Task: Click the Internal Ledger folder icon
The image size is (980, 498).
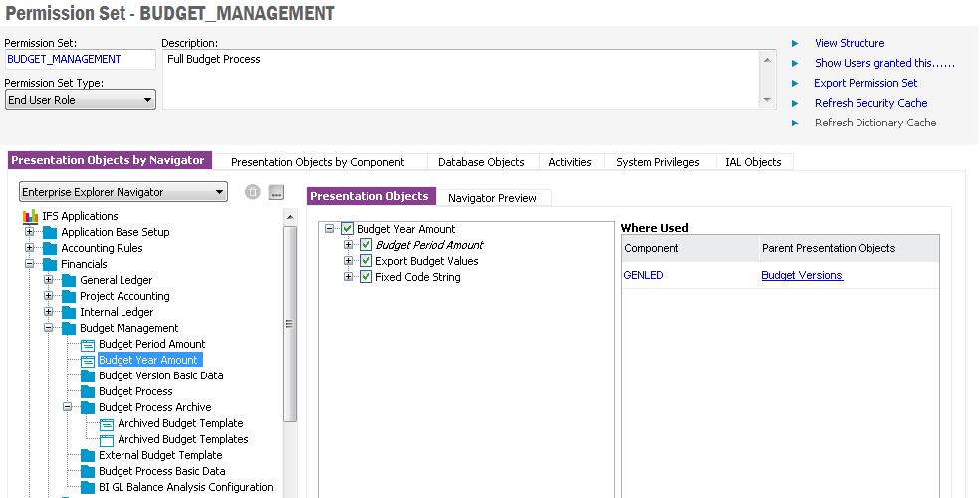Action: [x=69, y=312]
